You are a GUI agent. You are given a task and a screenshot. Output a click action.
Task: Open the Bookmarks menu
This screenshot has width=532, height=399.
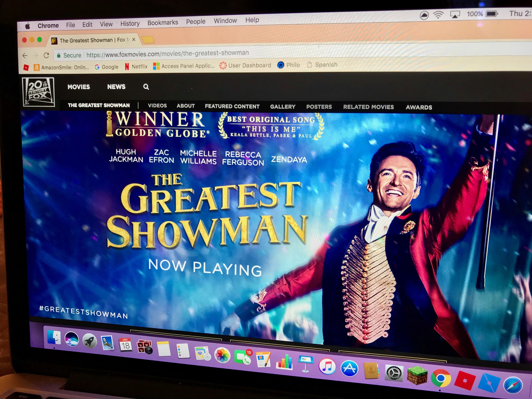pos(163,23)
